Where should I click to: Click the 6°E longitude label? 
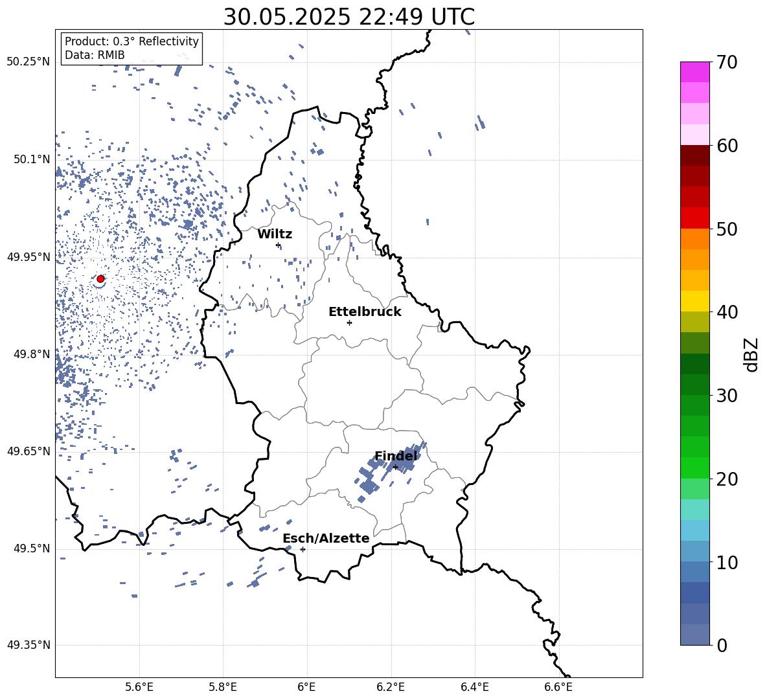point(306,687)
